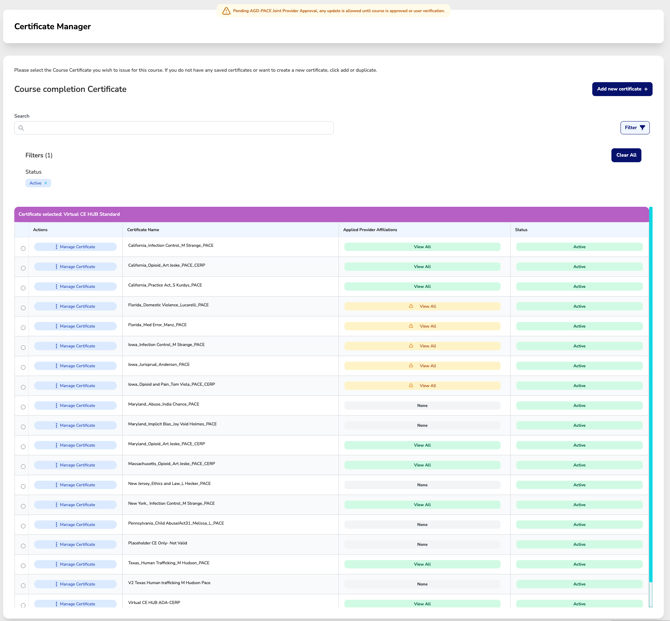The height and width of the screenshot is (621, 670).
Task: Select radio button for Maryland_Abuse_India Chance certificate
Action: coord(23,407)
